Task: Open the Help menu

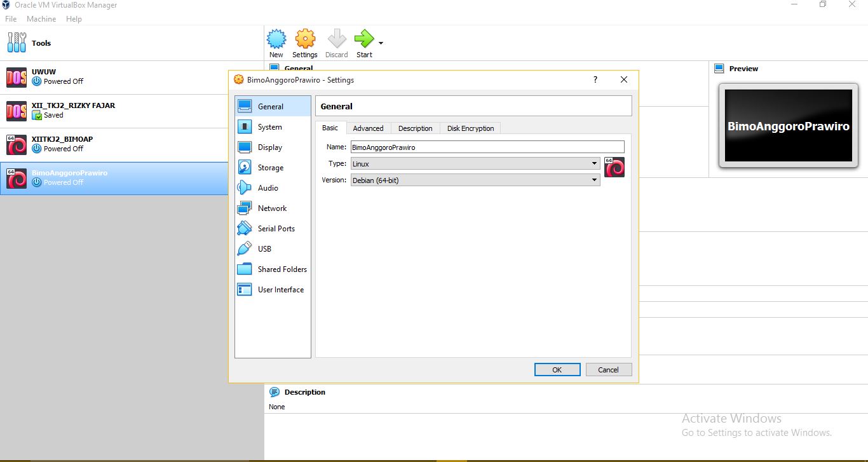Action: (x=74, y=19)
